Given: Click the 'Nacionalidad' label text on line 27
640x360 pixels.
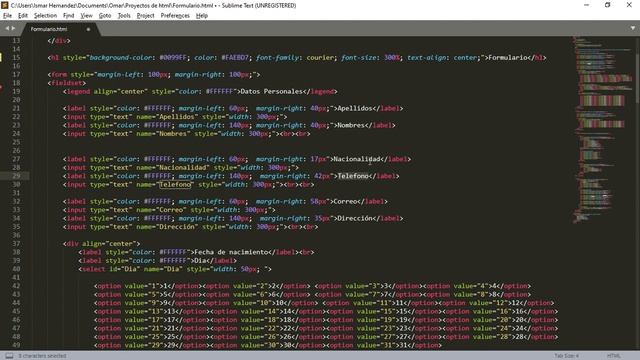Looking at the screenshot, I should [x=357, y=159].
